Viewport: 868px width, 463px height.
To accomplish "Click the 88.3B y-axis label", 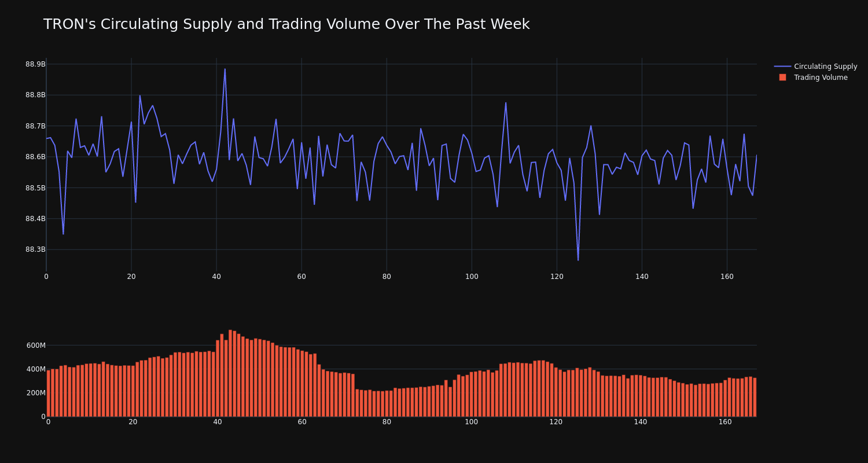I will [35, 249].
